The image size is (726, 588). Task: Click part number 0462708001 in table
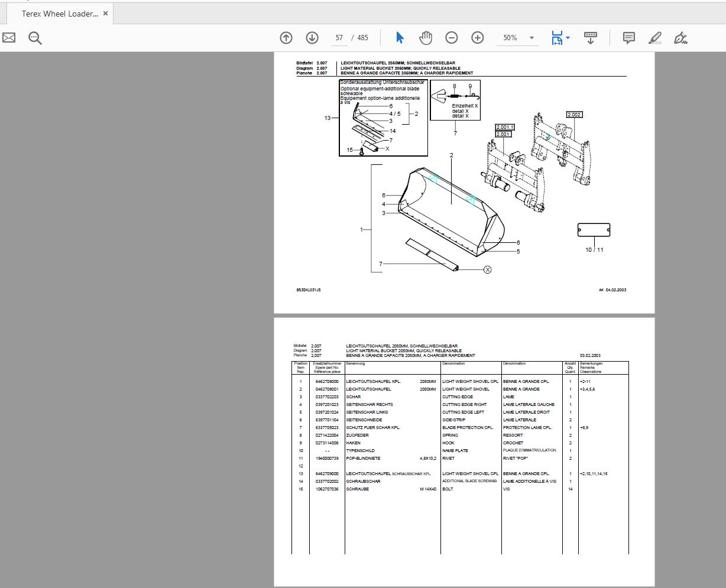(327, 389)
